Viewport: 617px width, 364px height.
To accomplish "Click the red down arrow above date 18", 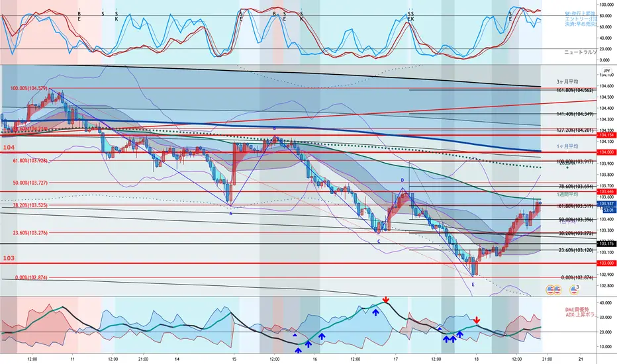I will [x=477, y=320].
